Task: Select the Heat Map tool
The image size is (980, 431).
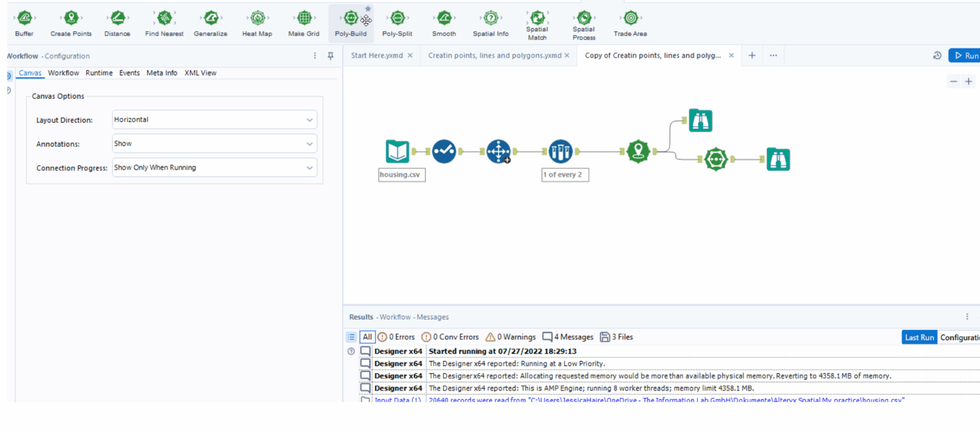Action: tap(258, 24)
